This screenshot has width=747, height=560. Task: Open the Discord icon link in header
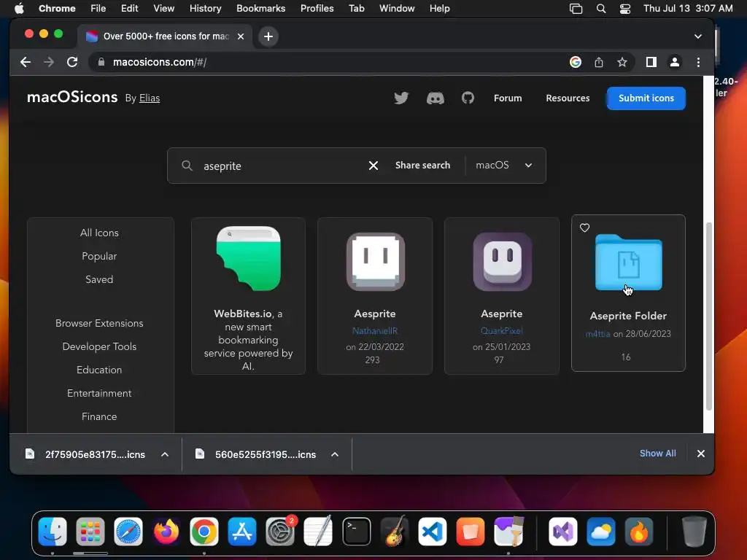pos(435,98)
